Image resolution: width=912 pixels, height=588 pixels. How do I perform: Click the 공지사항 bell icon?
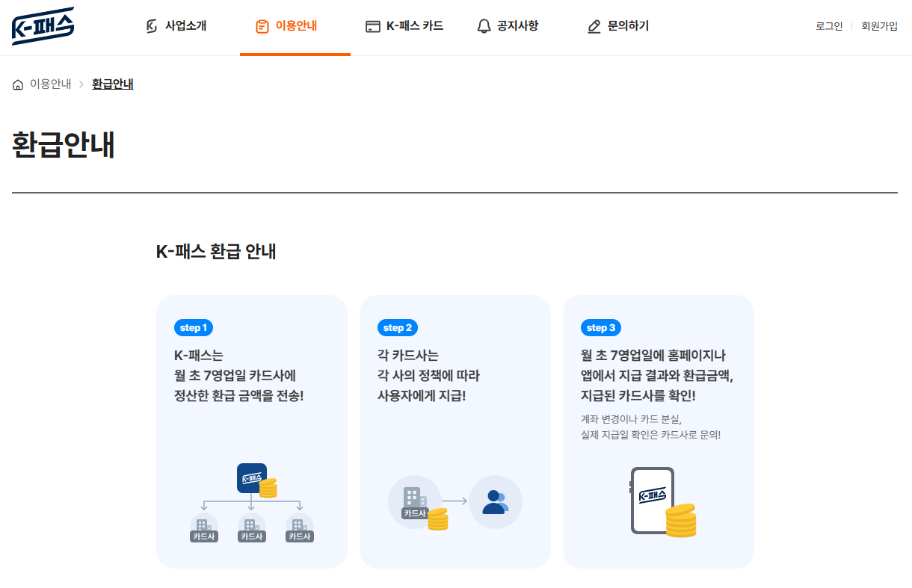(484, 26)
